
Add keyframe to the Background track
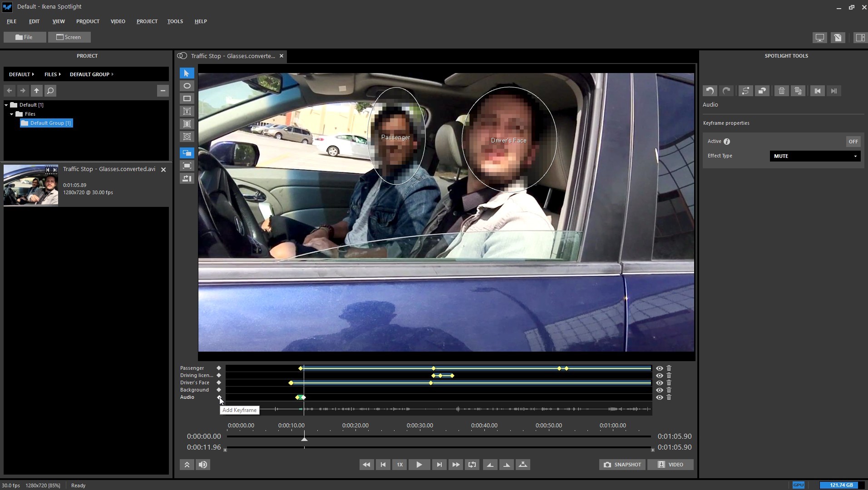point(219,390)
